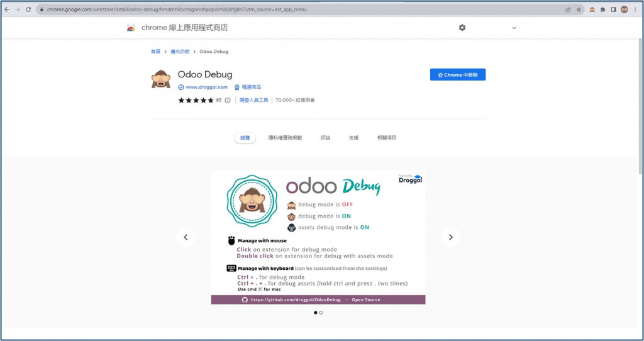Viewport: 644px width, 341px height.
Task: Visit www.droggol.com publisher link
Action: [x=206, y=87]
